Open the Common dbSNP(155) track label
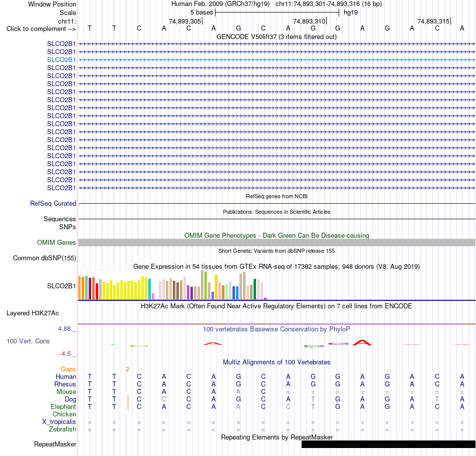This screenshot has height=456, width=476. [44, 258]
